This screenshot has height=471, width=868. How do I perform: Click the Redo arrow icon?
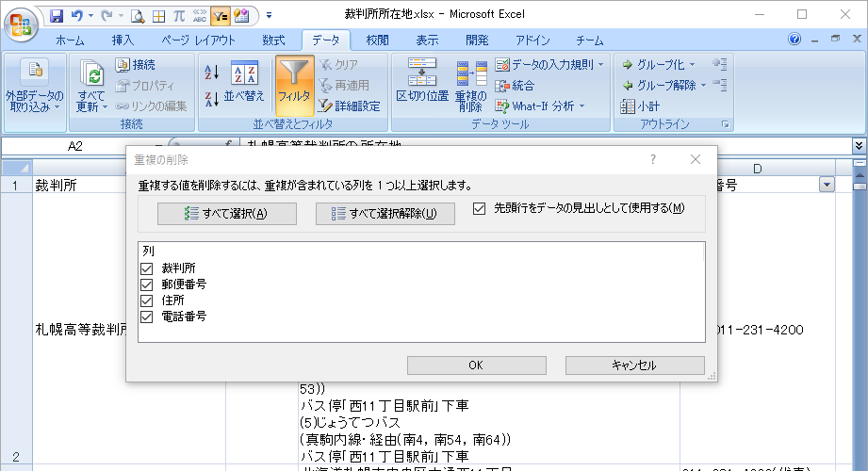(x=106, y=16)
